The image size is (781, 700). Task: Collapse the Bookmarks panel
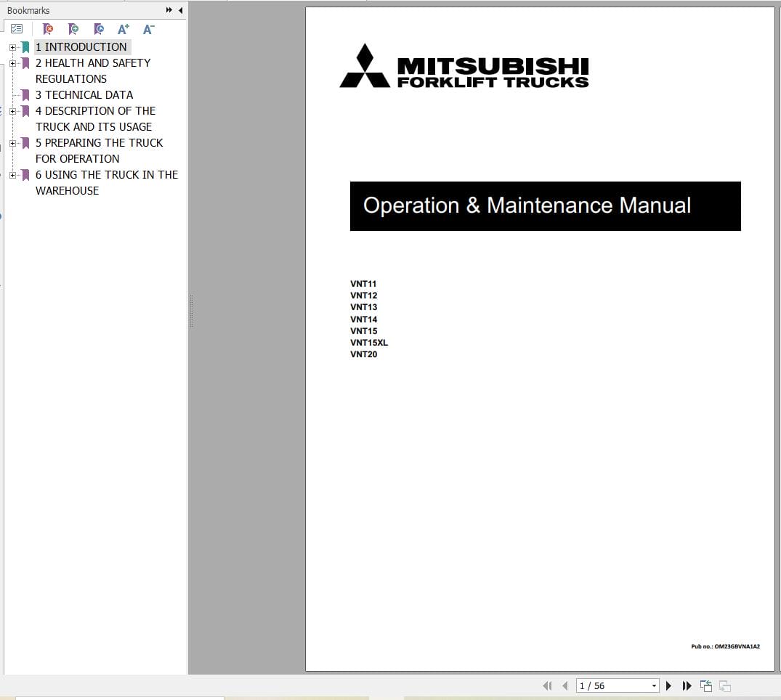click(x=180, y=10)
